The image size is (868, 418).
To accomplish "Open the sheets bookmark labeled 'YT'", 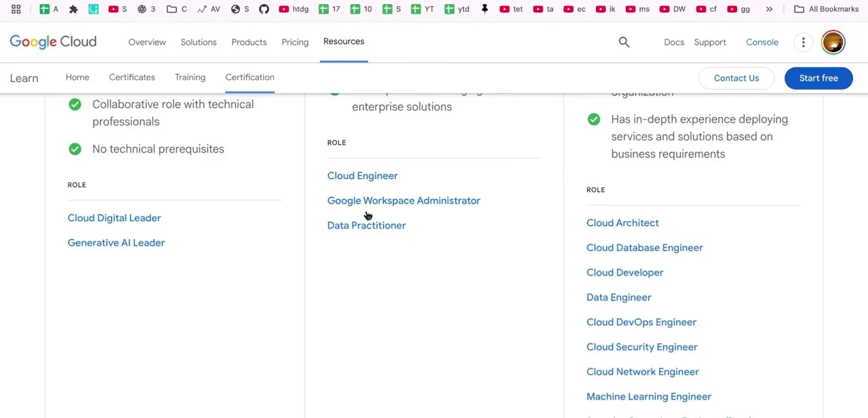I will [422, 9].
